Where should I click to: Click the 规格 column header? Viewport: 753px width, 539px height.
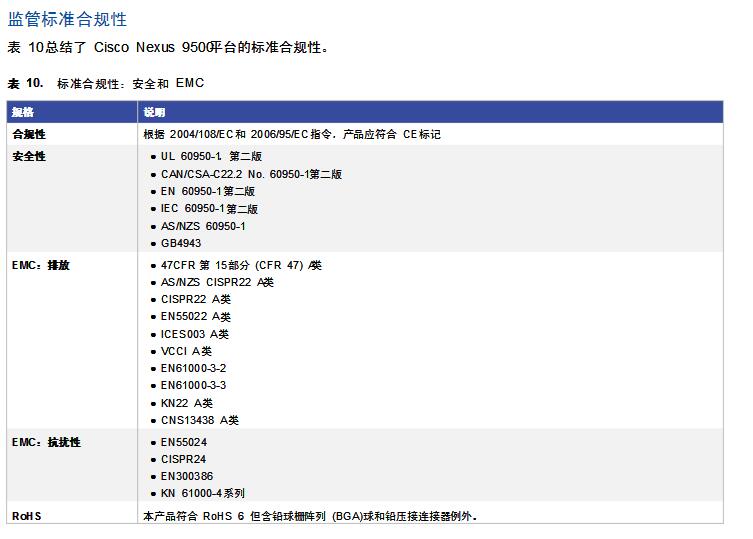click(x=23, y=112)
